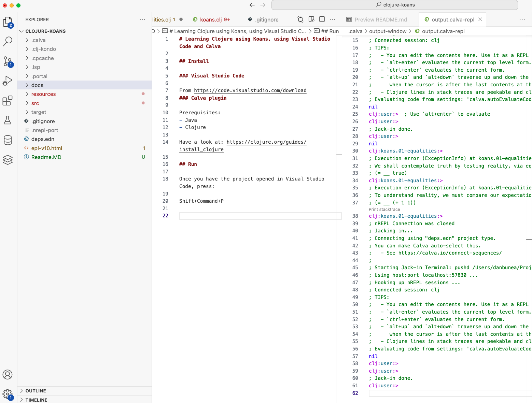Screen dimensions: 532x403
Task: Split the editor right
Action: click(x=322, y=19)
